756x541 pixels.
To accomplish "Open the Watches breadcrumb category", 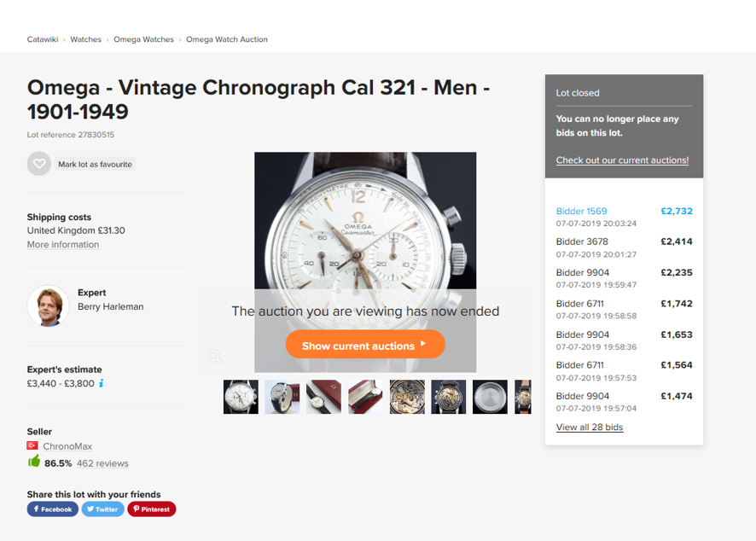I will pyautogui.click(x=85, y=39).
